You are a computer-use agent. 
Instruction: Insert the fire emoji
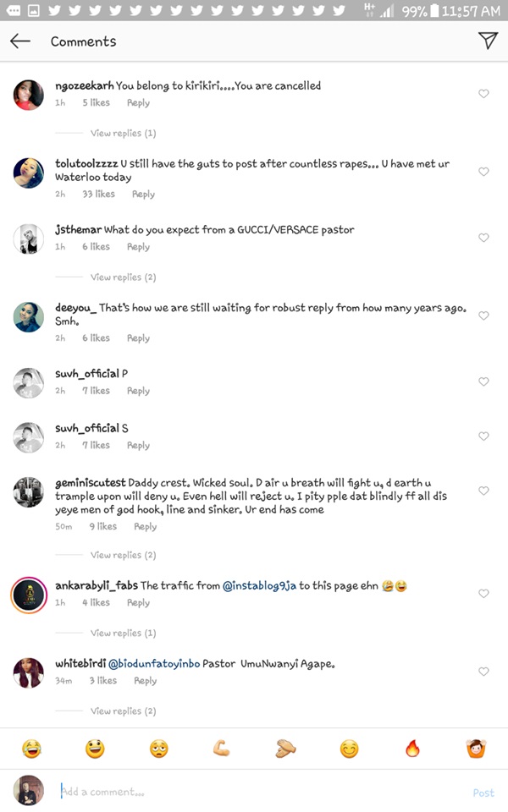pos(412,749)
